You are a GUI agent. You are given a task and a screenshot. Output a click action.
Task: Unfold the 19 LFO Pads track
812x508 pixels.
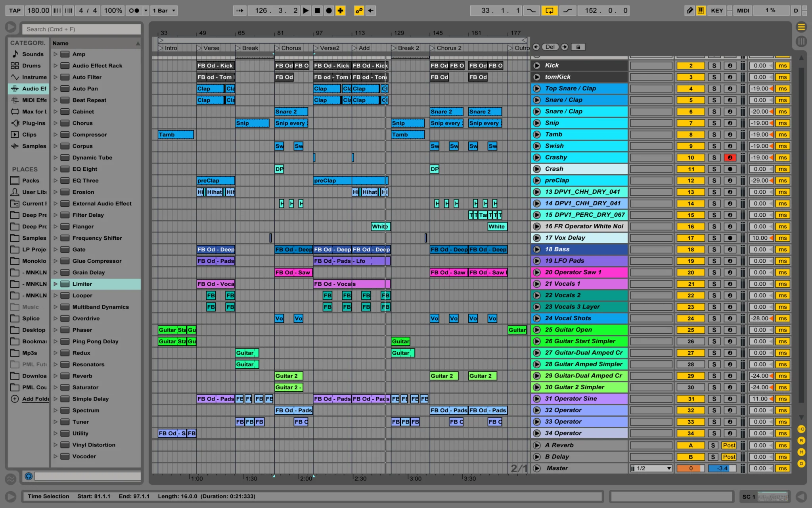[537, 261]
